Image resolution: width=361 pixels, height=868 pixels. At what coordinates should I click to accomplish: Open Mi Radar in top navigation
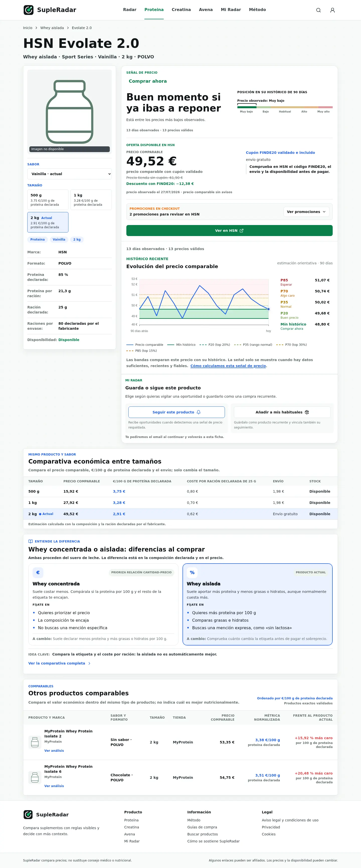point(231,10)
